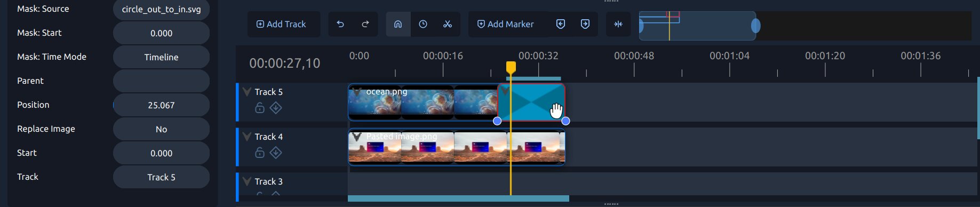Click the Mask: Source property label
980x207 pixels.
tap(43, 9)
